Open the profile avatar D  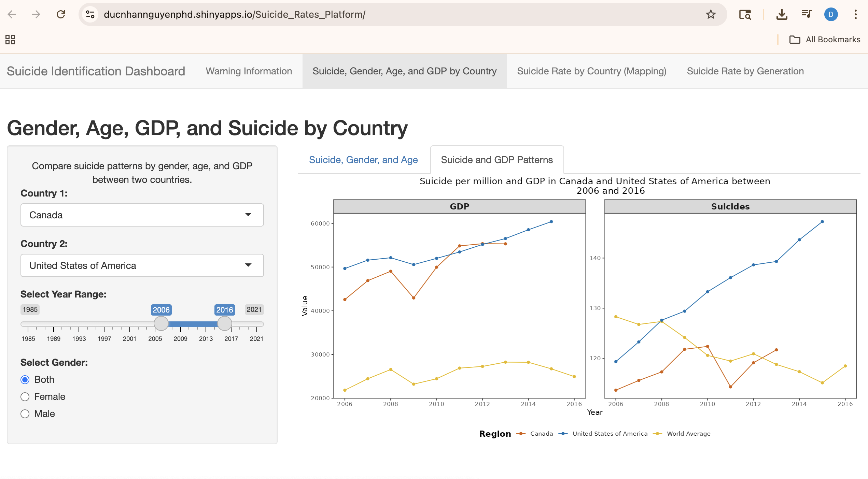tap(831, 14)
